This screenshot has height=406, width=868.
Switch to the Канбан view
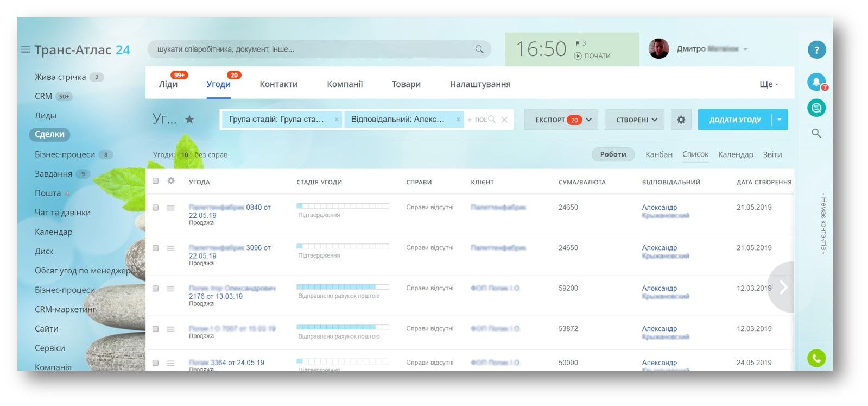(x=658, y=154)
